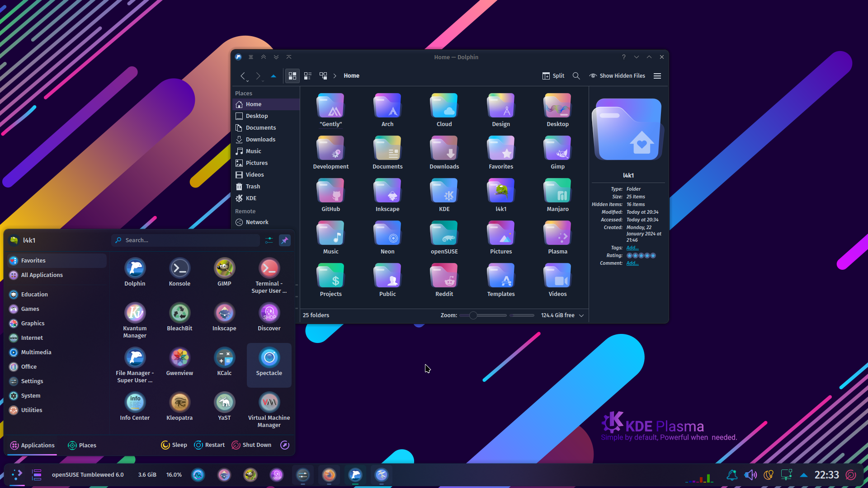Open Dolphin titlebar window menu
This screenshot has width=868, height=488.
251,57
